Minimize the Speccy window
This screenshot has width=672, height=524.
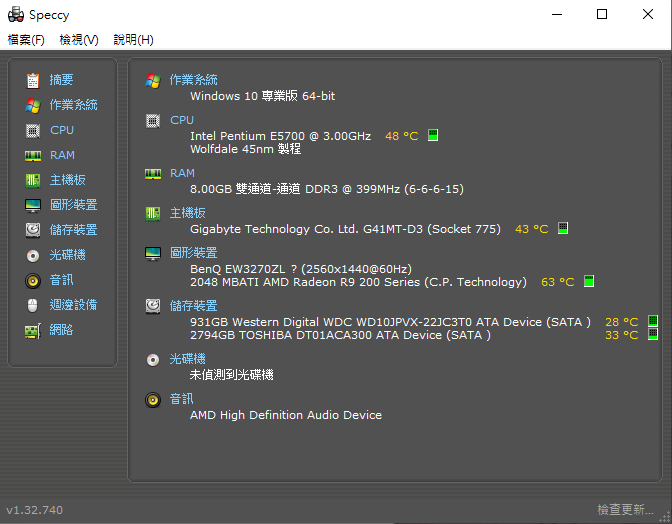pyautogui.click(x=557, y=14)
